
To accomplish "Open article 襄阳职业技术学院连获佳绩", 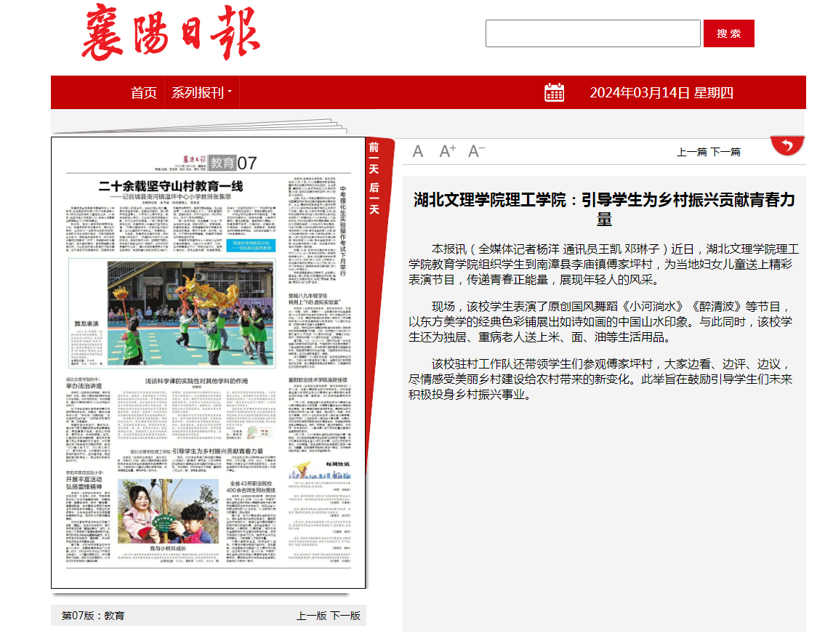I will [318, 380].
